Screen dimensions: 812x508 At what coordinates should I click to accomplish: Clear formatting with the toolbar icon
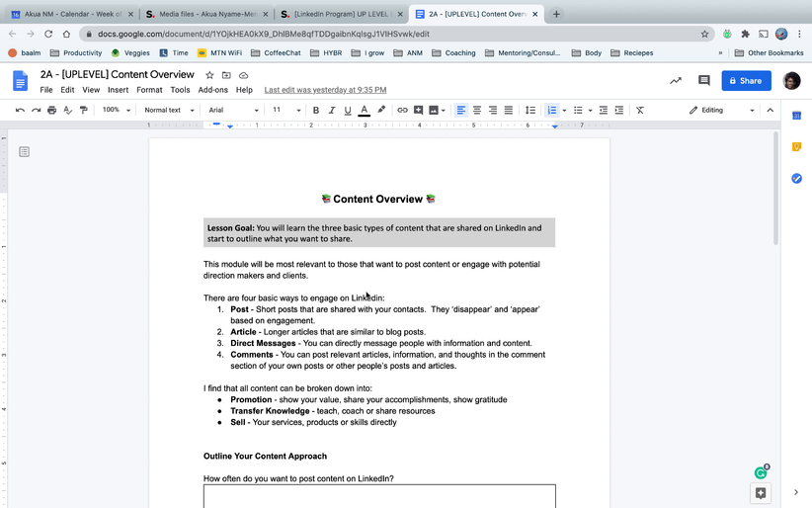click(x=640, y=110)
